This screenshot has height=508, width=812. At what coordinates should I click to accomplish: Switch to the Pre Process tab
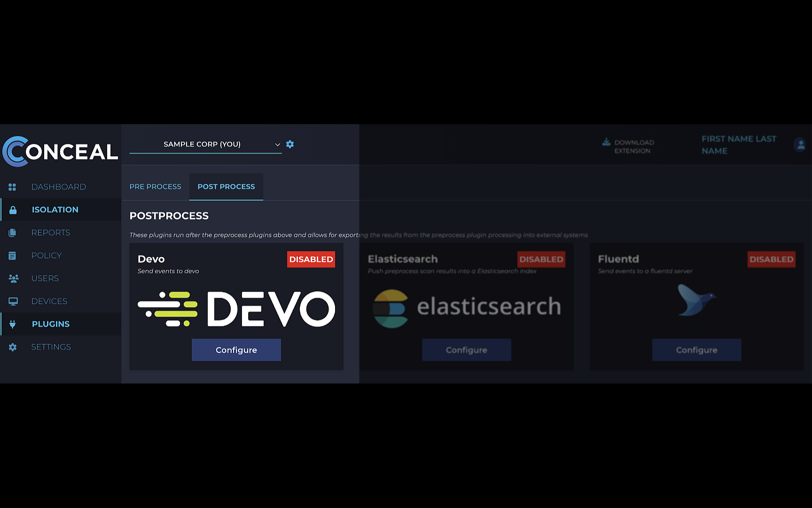pos(156,187)
